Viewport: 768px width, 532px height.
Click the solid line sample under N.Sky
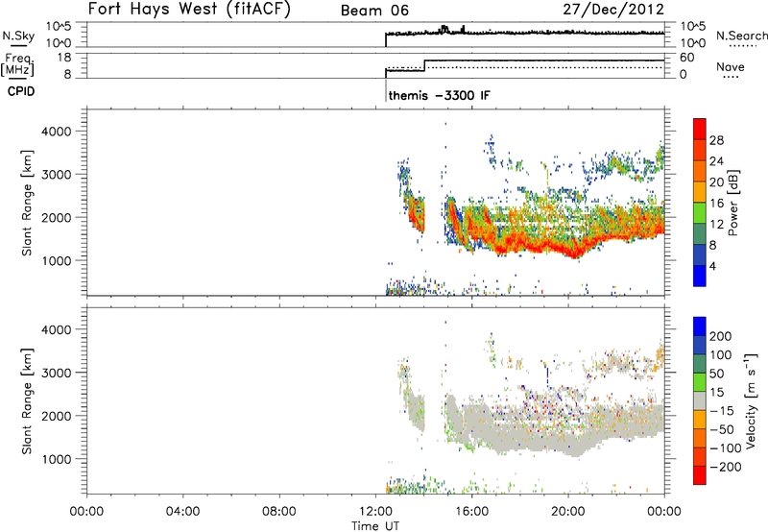tap(18, 46)
